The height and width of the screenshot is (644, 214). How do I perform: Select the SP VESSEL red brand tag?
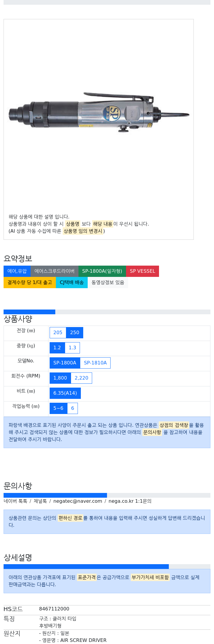(142, 271)
